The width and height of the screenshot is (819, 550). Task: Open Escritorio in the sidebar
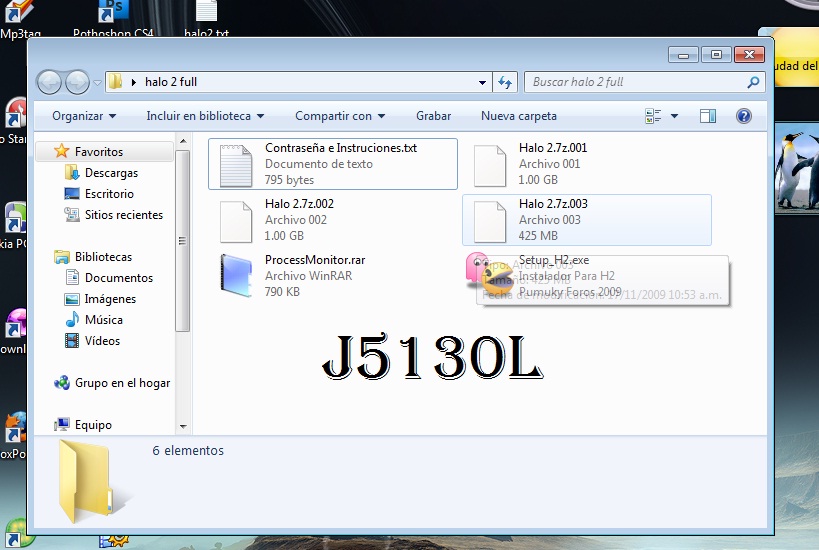(x=109, y=194)
